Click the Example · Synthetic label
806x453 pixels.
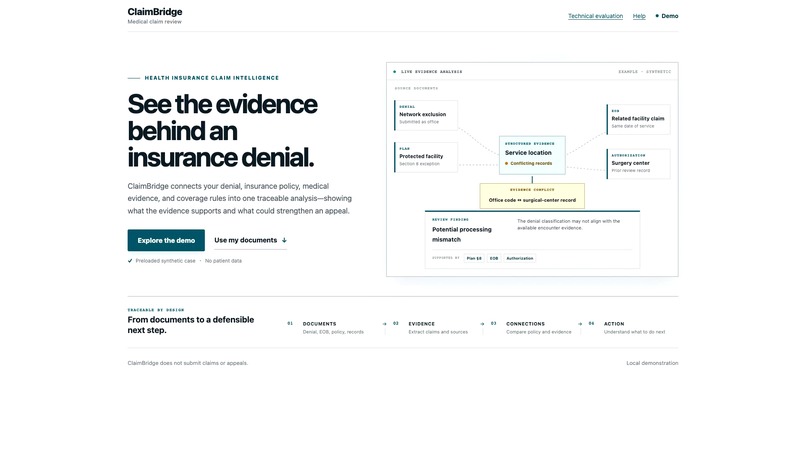[x=645, y=71]
